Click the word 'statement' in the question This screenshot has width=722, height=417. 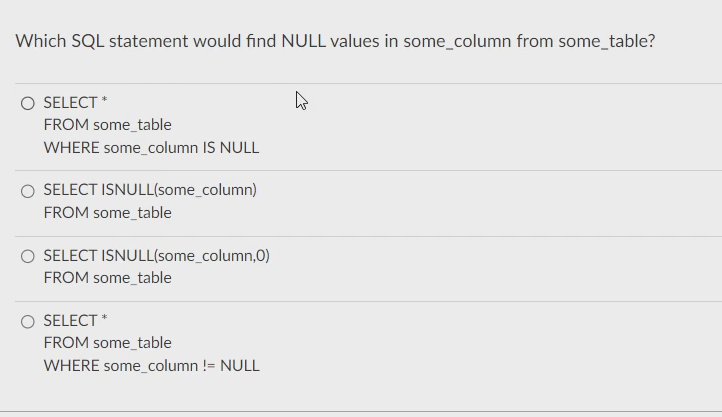149,41
